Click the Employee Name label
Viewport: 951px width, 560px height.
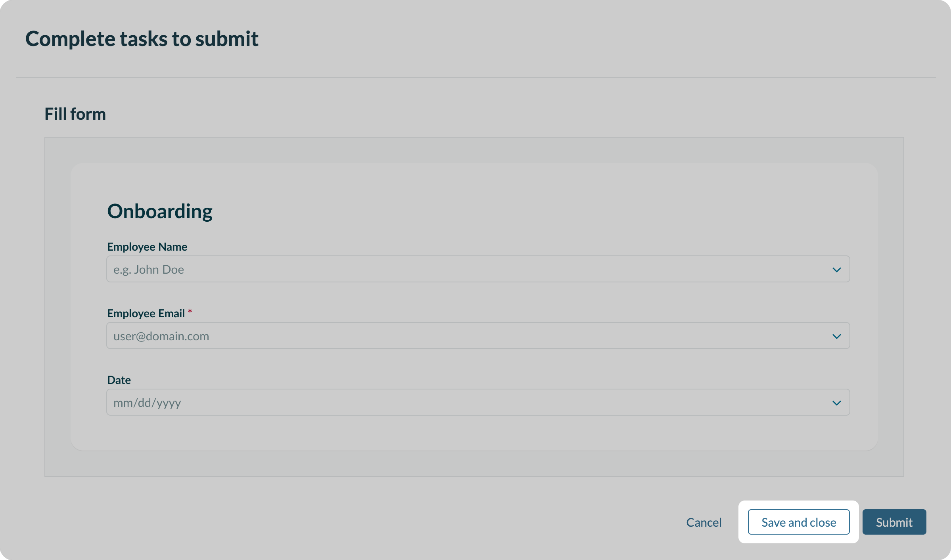(147, 247)
